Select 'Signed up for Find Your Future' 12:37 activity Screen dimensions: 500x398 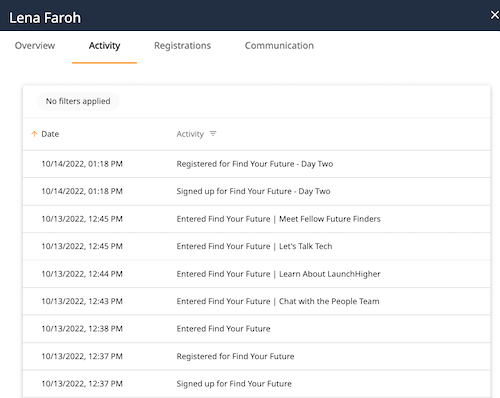[x=234, y=384]
